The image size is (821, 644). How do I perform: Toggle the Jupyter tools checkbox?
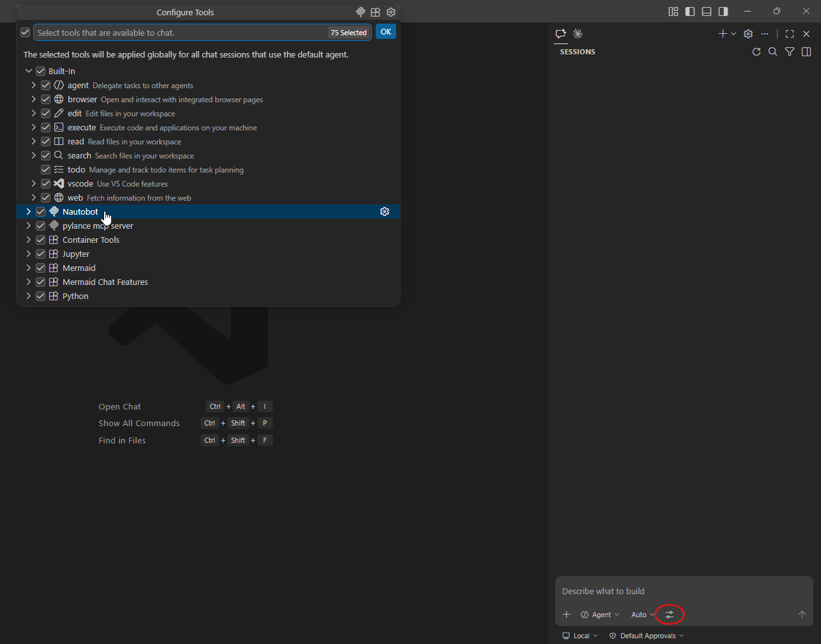(40, 254)
